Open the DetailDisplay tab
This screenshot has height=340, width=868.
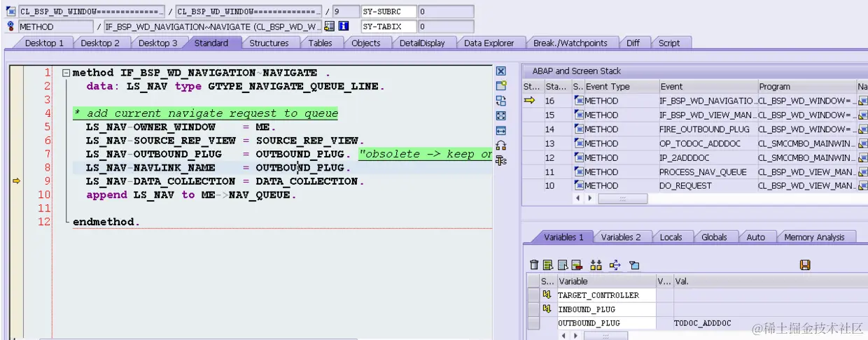(422, 43)
